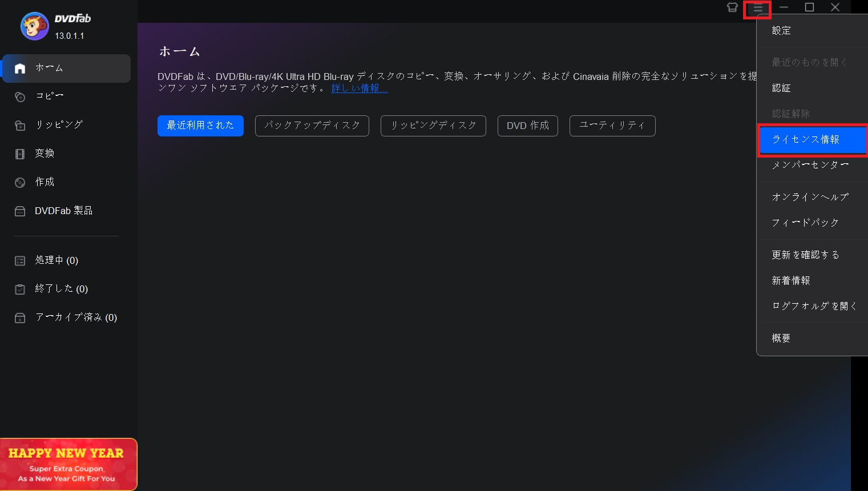Maximize the DVDFab window
This screenshot has width=868, height=491.
coord(809,7)
